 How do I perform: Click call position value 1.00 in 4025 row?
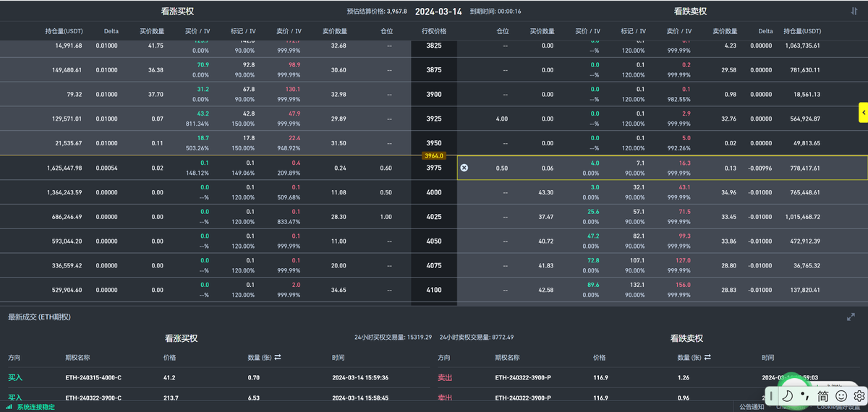[x=386, y=217]
